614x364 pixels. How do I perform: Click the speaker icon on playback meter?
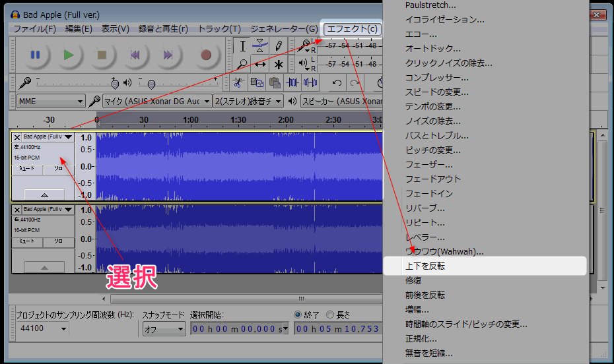tap(302, 63)
